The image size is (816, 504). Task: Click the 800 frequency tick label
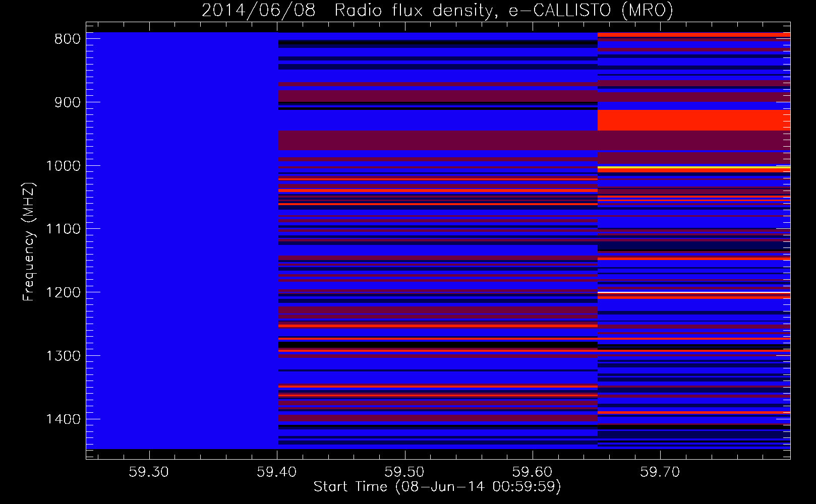(x=67, y=39)
